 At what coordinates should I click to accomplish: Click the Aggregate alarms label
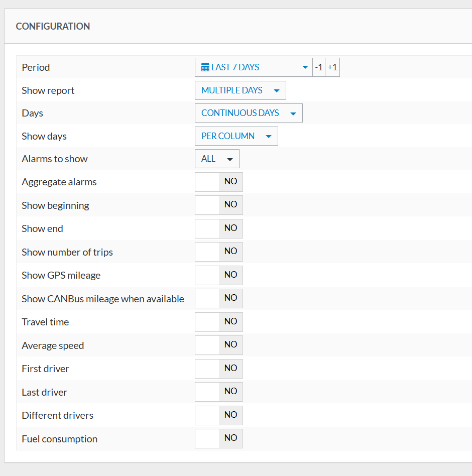tap(59, 182)
